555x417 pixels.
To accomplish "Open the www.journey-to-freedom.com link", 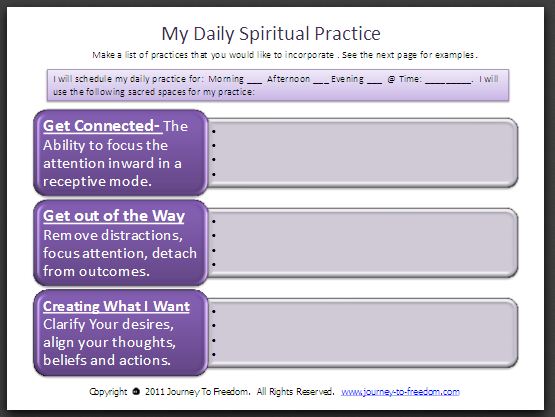I will [x=400, y=392].
